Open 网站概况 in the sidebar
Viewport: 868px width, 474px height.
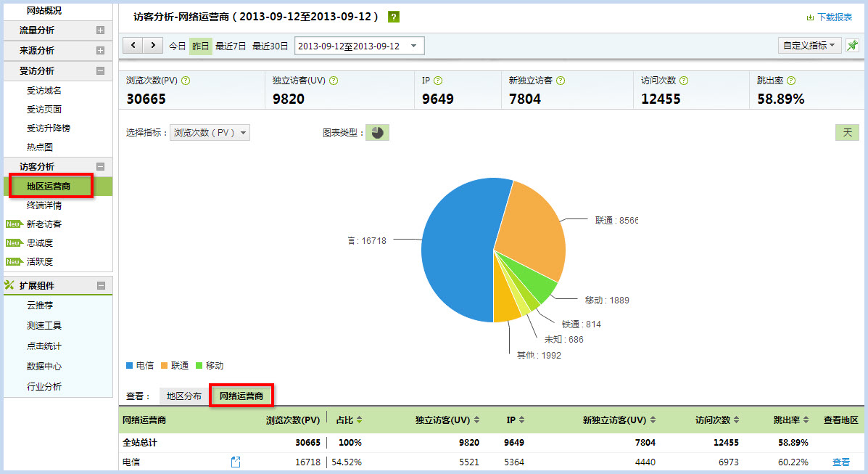[x=44, y=11]
